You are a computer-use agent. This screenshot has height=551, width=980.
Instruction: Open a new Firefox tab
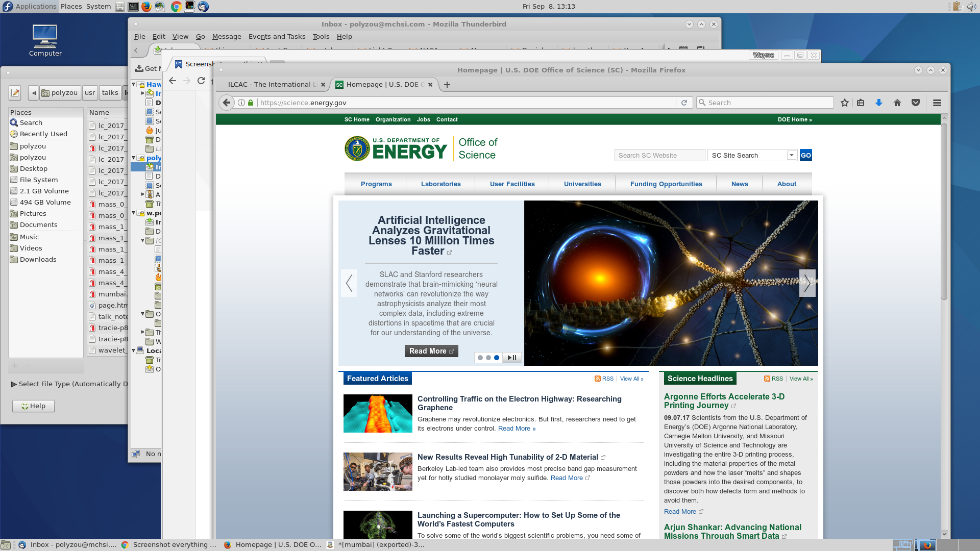[x=447, y=85]
